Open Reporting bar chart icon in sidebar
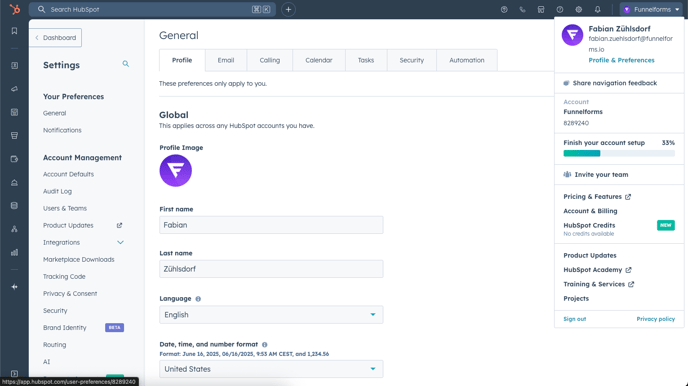This screenshot has width=688, height=386. pos(14,252)
